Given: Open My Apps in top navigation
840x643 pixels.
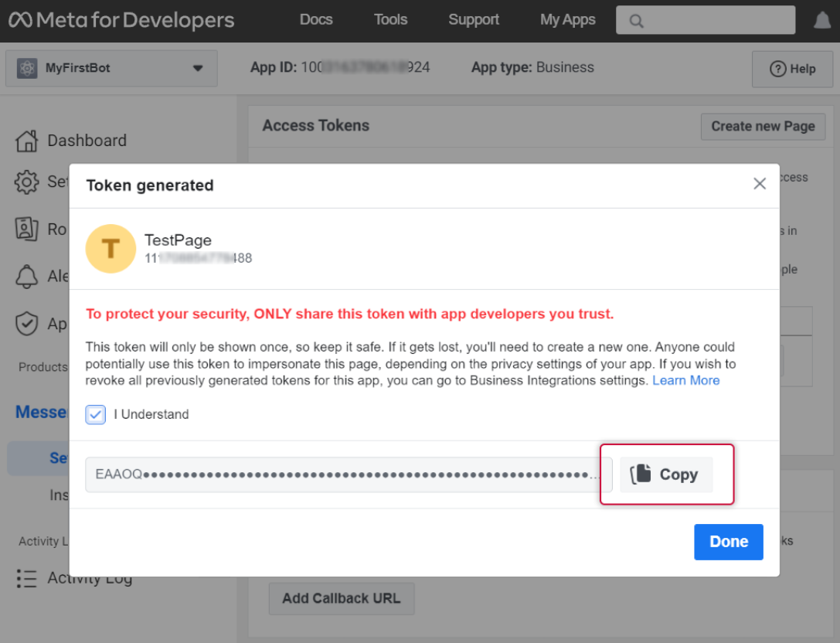Looking at the screenshot, I should click(x=568, y=20).
